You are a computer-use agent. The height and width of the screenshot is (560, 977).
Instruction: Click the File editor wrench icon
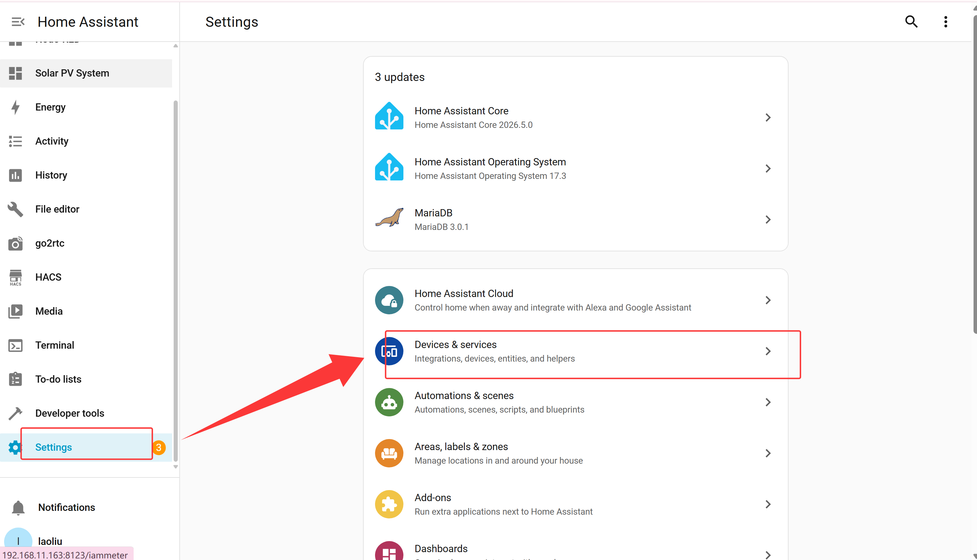(x=15, y=209)
